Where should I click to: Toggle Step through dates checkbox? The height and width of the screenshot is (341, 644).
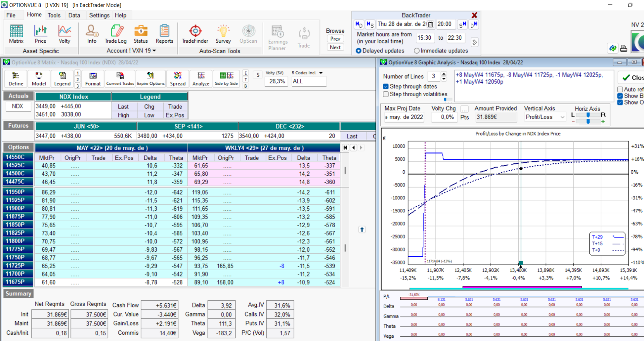point(386,86)
